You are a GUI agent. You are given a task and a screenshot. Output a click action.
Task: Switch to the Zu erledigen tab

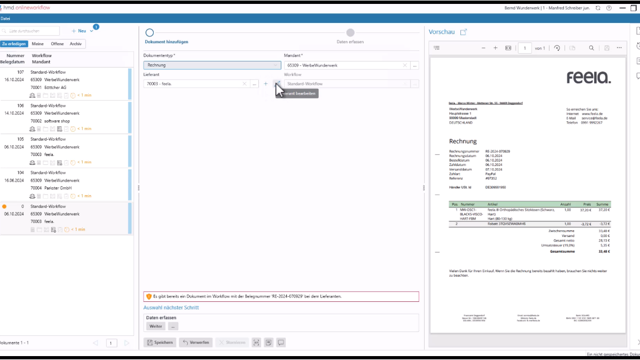coord(14,44)
